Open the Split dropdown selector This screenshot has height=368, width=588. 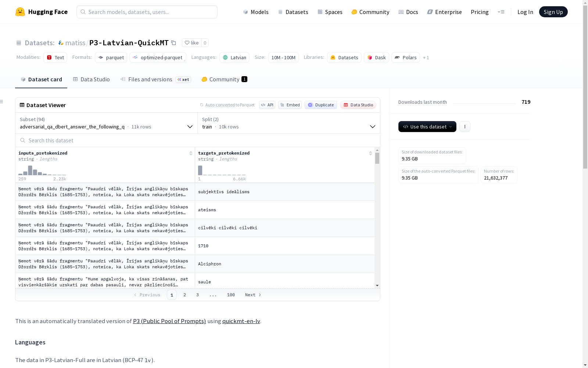pyautogui.click(x=289, y=123)
